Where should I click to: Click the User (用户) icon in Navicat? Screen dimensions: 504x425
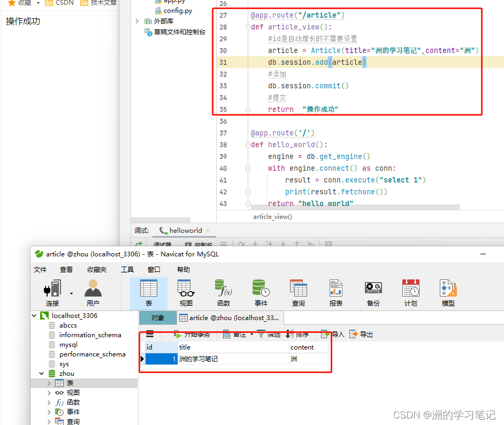point(93,293)
